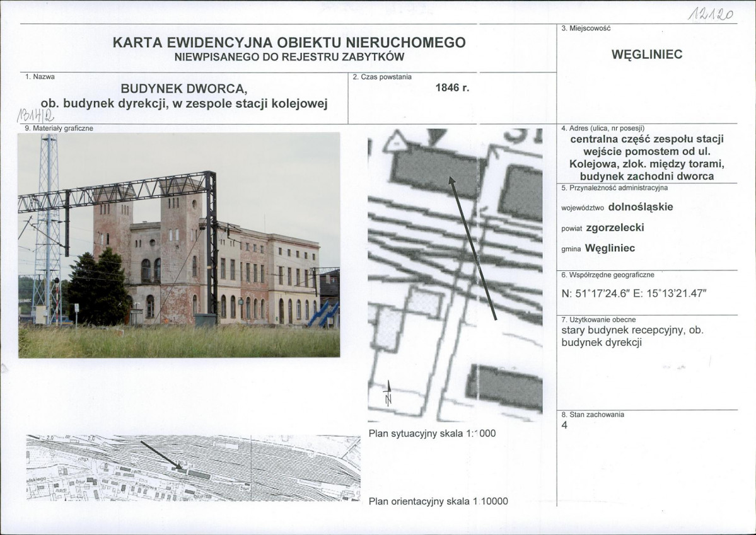The height and width of the screenshot is (535, 756).
Task: Select the '9. Materiały graficzne' label
Action: click(59, 129)
